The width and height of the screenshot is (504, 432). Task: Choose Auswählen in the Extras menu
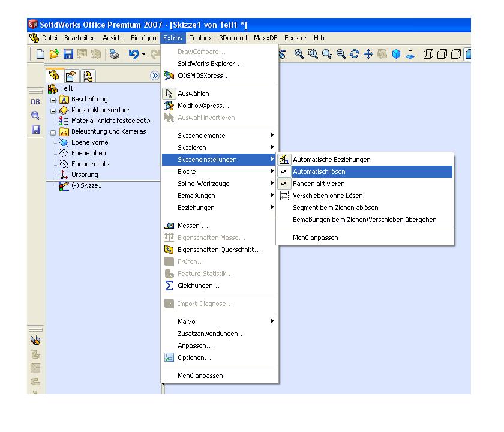(220, 94)
